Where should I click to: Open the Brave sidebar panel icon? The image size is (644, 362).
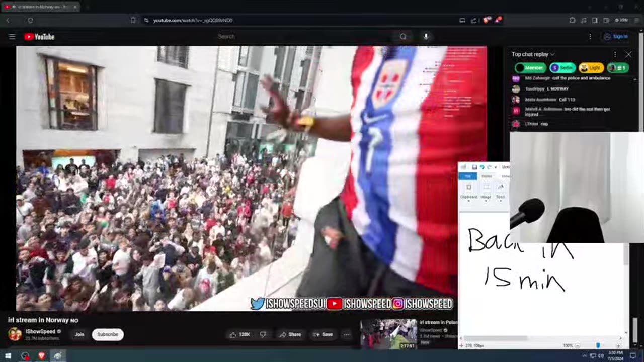click(x=595, y=20)
